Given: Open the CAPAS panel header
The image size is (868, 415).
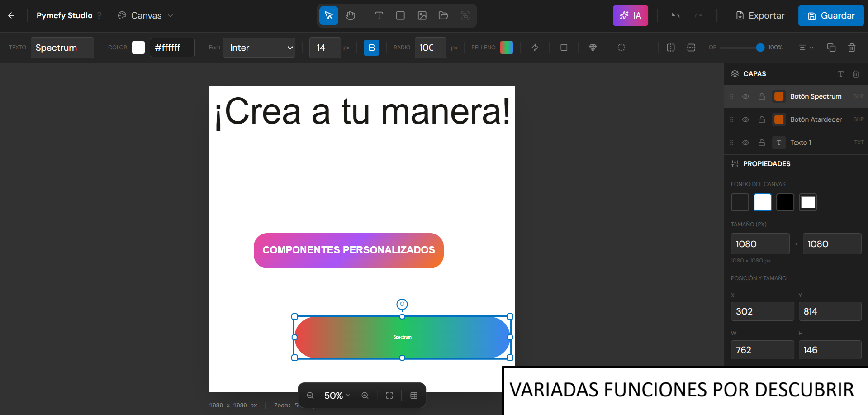Looking at the screenshot, I should click(x=754, y=74).
